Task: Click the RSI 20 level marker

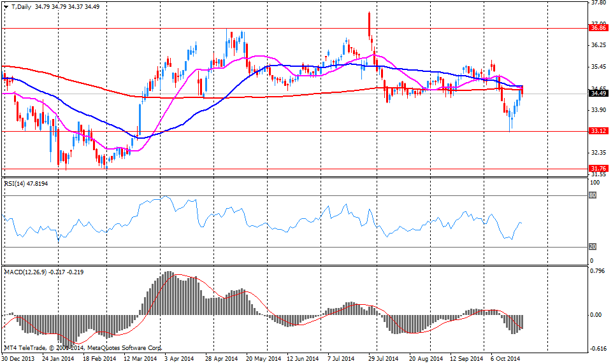Action: click(x=592, y=247)
